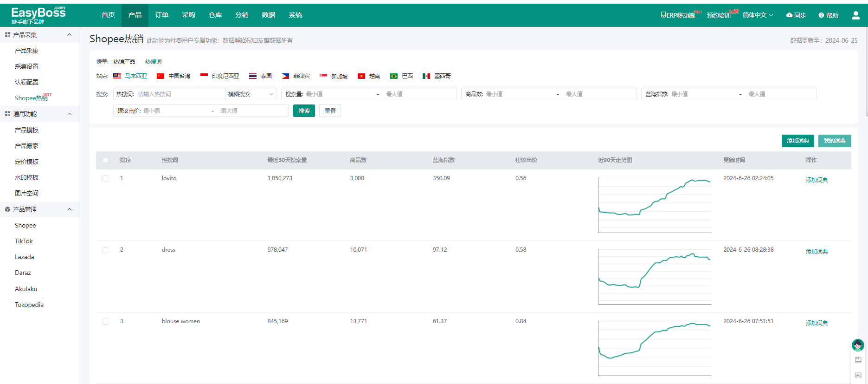Click the floating guide book icon
Screen dimensions: 868x384
click(x=858, y=360)
